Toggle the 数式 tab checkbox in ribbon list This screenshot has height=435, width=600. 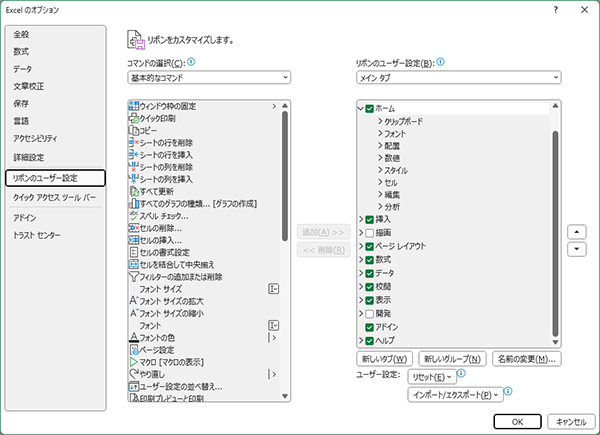coord(369,260)
